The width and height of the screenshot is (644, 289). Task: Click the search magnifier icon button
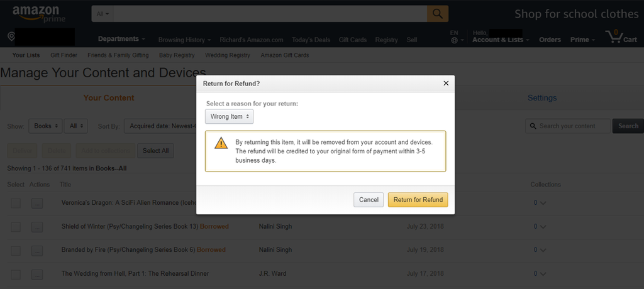pos(438,14)
